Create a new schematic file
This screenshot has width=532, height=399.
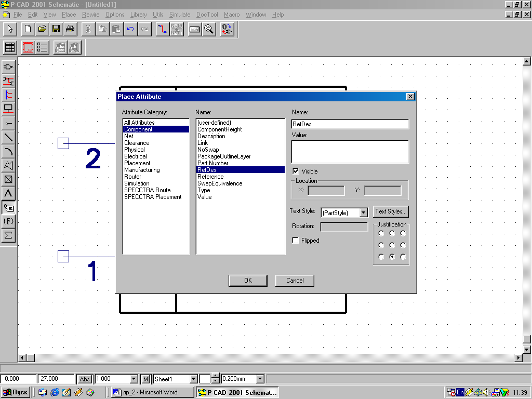pos(28,29)
